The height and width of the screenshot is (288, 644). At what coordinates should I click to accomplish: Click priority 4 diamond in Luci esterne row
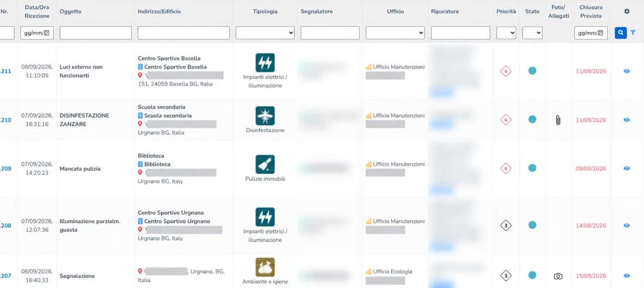tap(506, 71)
